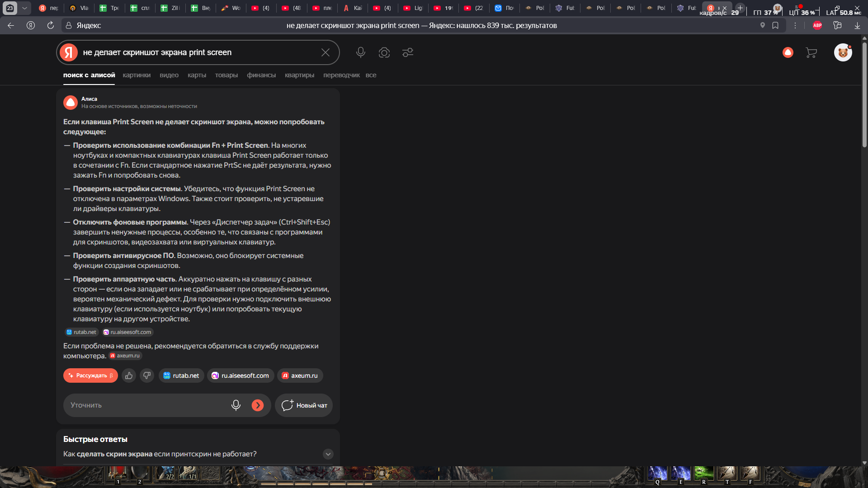Screen dimensions: 868x488
Task: Click the red Yandex logo in search box
Action: click(69, 52)
